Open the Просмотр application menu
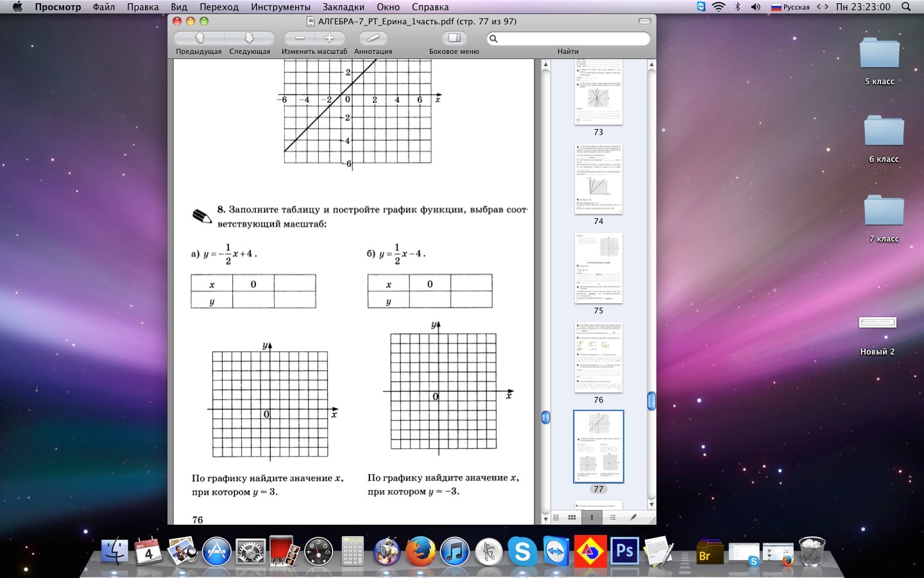 [58, 7]
